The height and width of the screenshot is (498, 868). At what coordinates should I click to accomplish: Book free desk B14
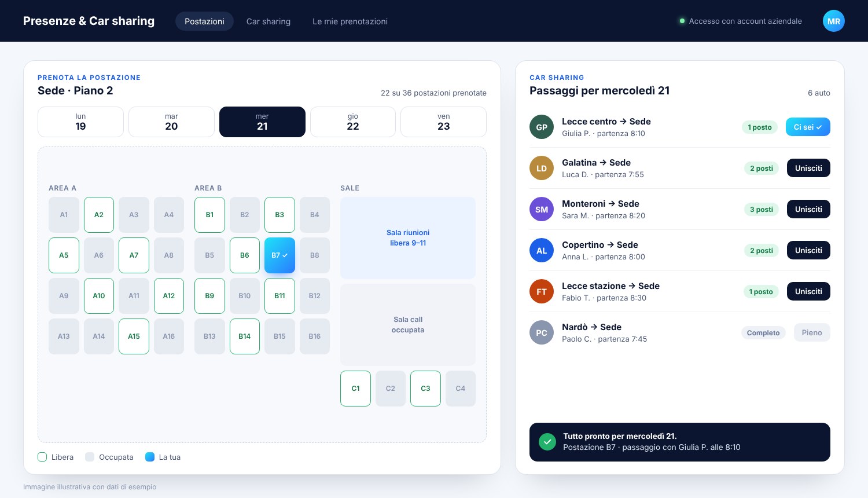(x=245, y=336)
